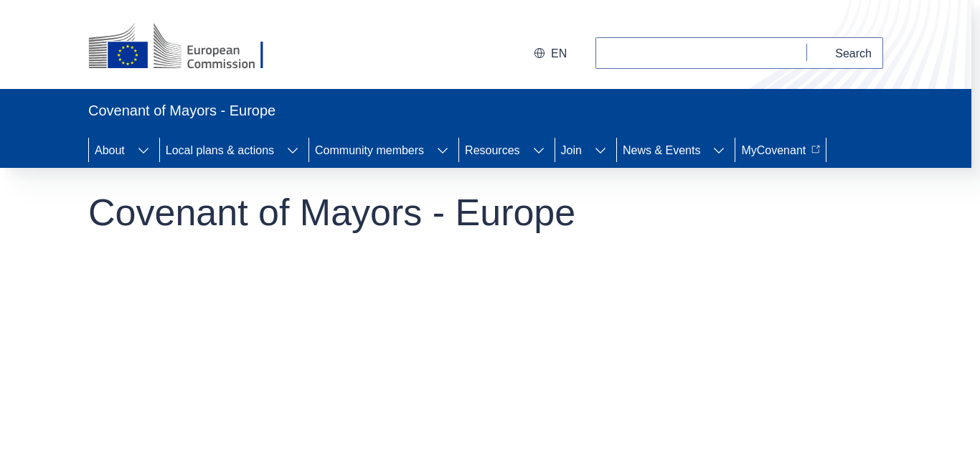Expand the About submenu chevron
980x467 pixels.
(x=143, y=150)
